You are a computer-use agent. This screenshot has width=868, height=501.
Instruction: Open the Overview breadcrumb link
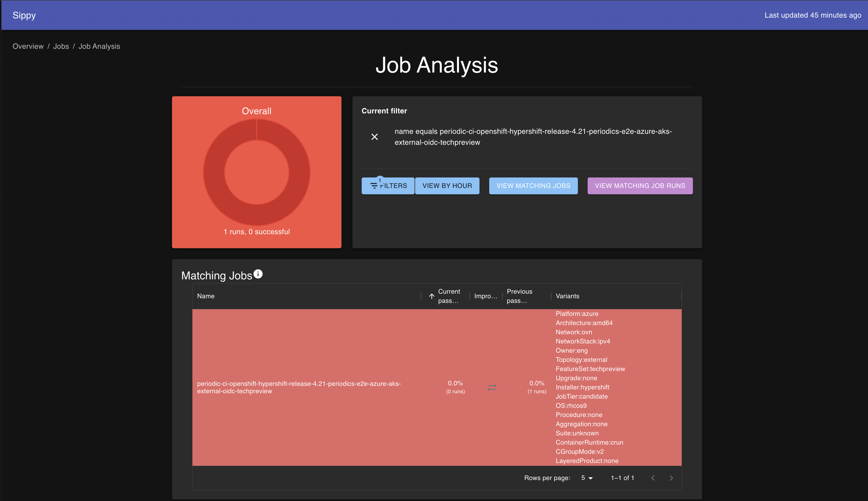point(28,46)
